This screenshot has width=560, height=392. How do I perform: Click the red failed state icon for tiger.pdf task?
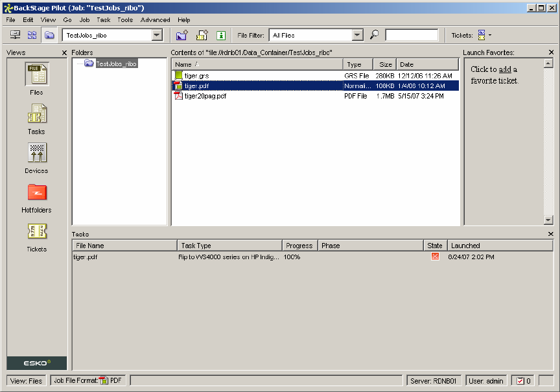[x=435, y=257]
